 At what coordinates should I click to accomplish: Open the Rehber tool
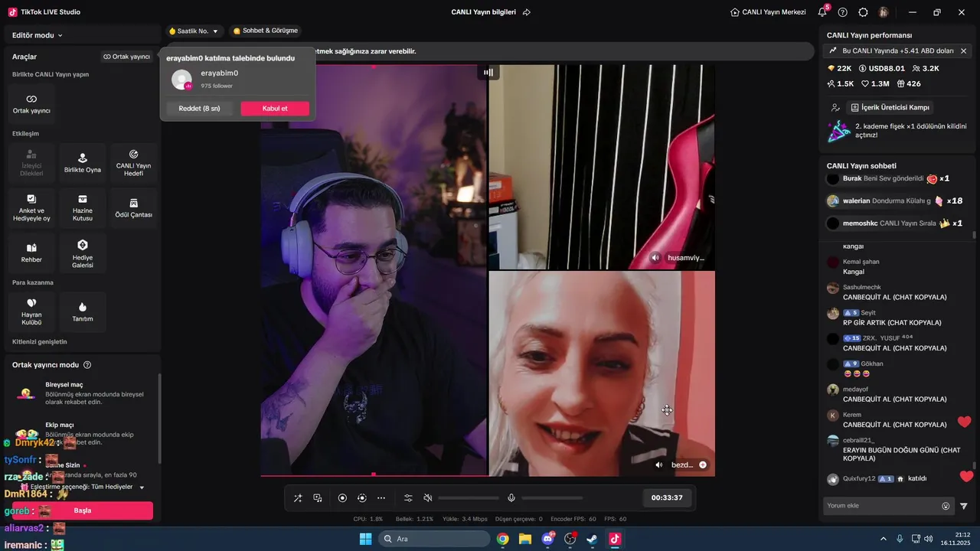31,253
